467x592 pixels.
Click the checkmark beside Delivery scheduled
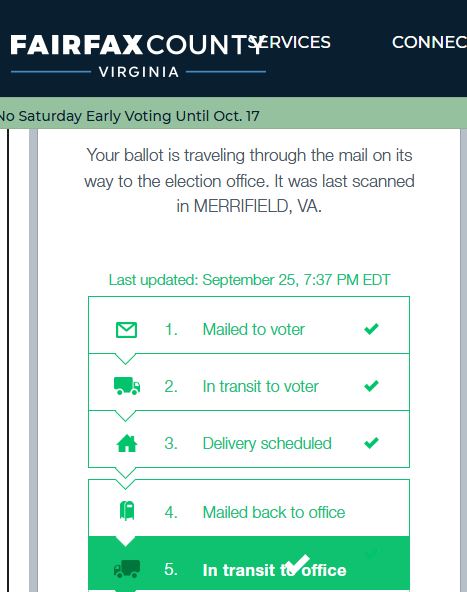(371, 442)
